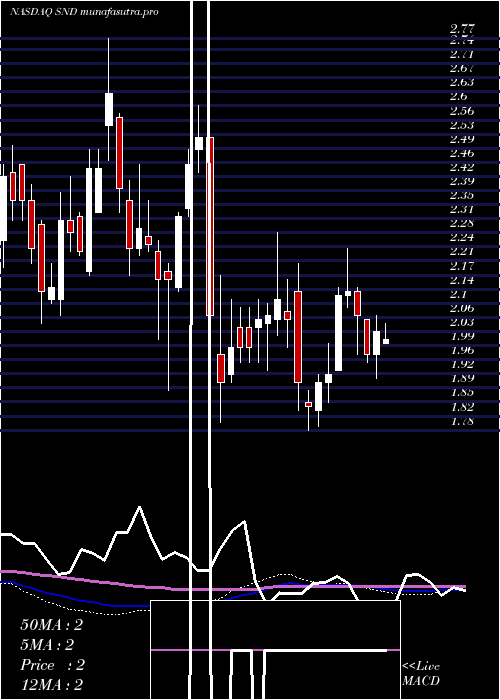Screen dimensions: 500x700
Task: Click the 2.49 price axis label
Action: pyautogui.click(x=462, y=139)
